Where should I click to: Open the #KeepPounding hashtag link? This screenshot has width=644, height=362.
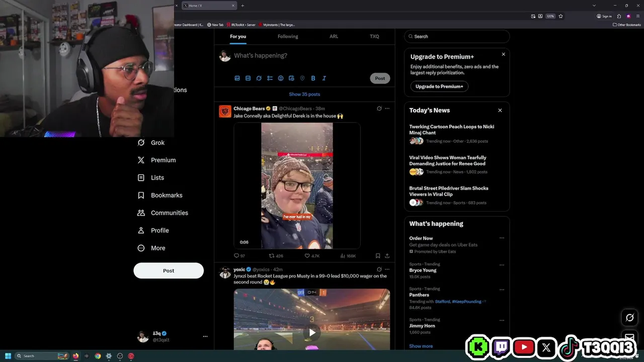point(466,302)
